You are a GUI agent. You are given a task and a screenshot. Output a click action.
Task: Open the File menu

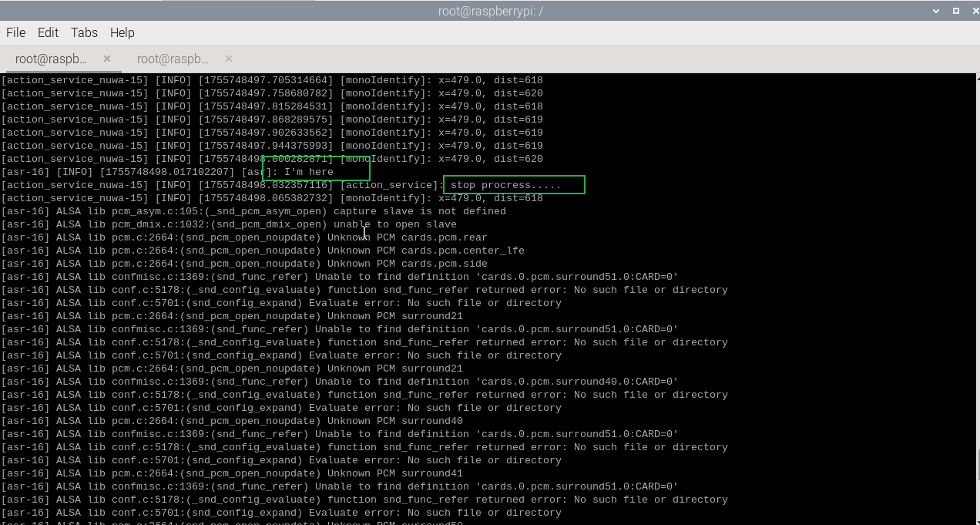point(15,32)
